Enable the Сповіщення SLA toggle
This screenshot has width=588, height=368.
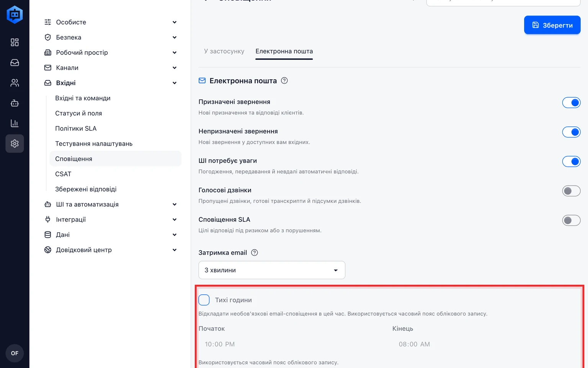click(x=571, y=220)
